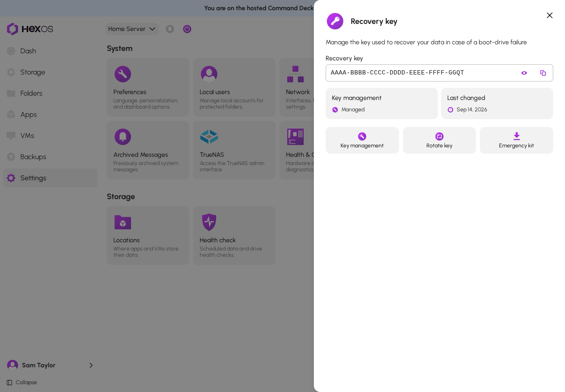Click the Recovery key input field
This screenshot has width=565, height=392.
coord(439,73)
